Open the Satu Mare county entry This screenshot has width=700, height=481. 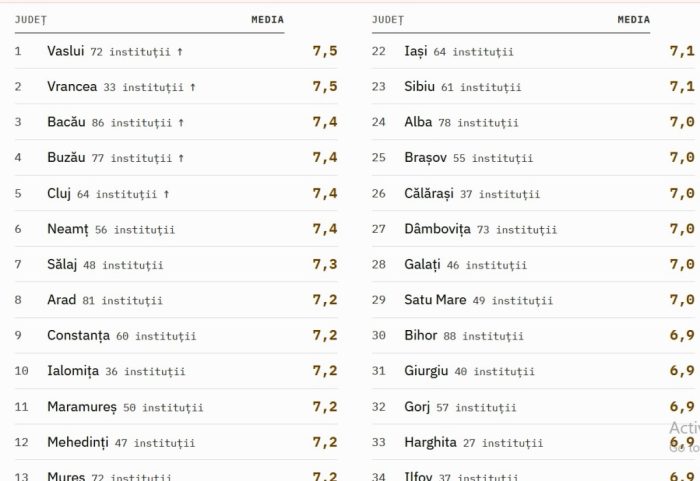click(533, 300)
